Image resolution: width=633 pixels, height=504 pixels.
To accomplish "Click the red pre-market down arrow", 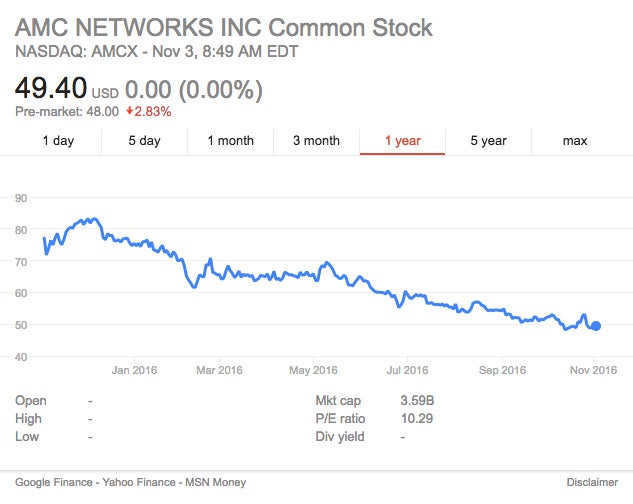I will coord(130,111).
